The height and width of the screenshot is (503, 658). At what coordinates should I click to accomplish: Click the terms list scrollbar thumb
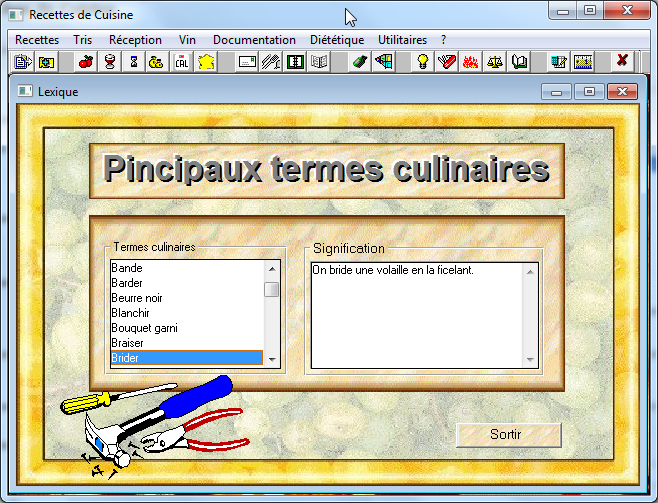pos(272,289)
